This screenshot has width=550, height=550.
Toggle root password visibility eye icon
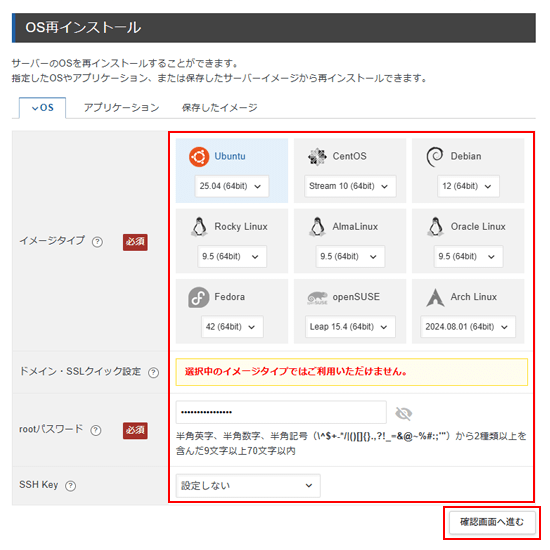[x=403, y=414]
